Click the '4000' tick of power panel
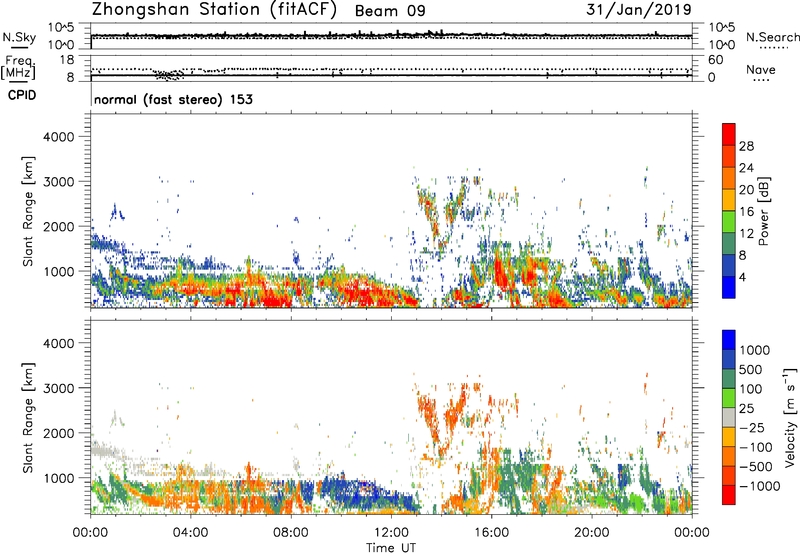Image resolution: width=800 pixels, height=554 pixels. [59, 137]
